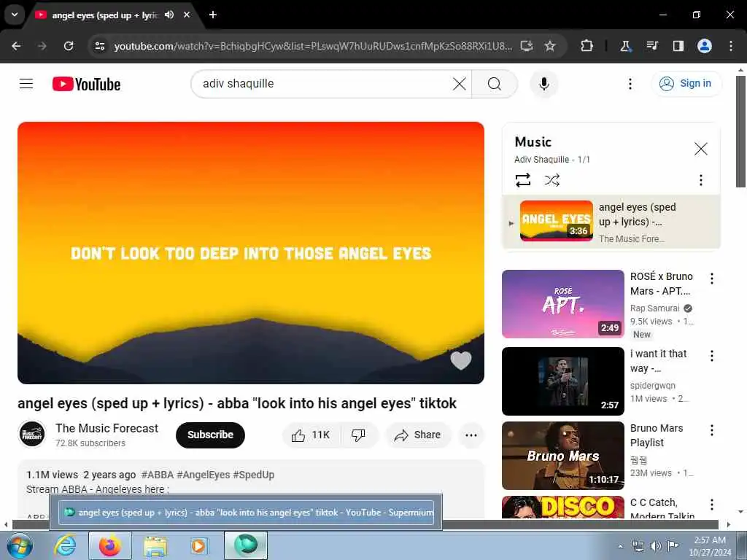Open a new browser tab

(213, 15)
